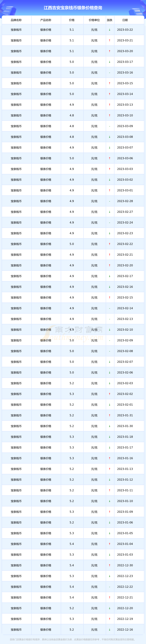This screenshot has width=146, height=644.
Task: Click the price 4.9 in the 2023-03-07 row
Action: 72,147
